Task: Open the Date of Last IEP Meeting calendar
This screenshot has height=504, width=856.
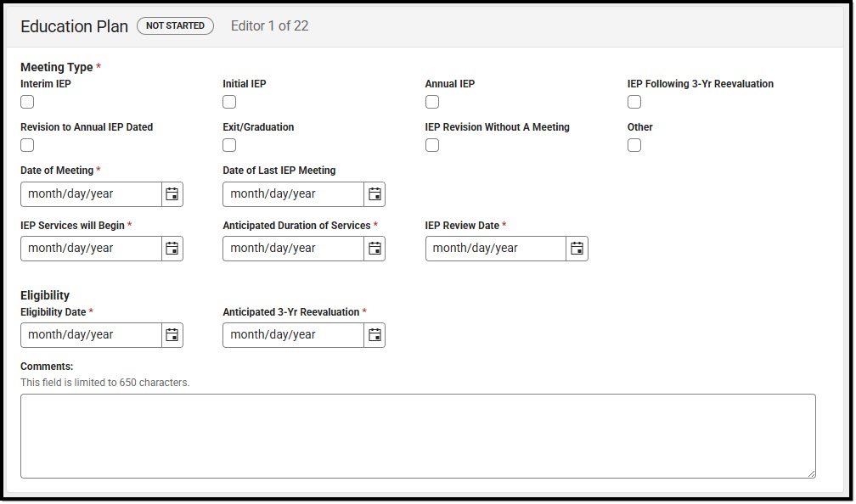Action: click(x=374, y=193)
